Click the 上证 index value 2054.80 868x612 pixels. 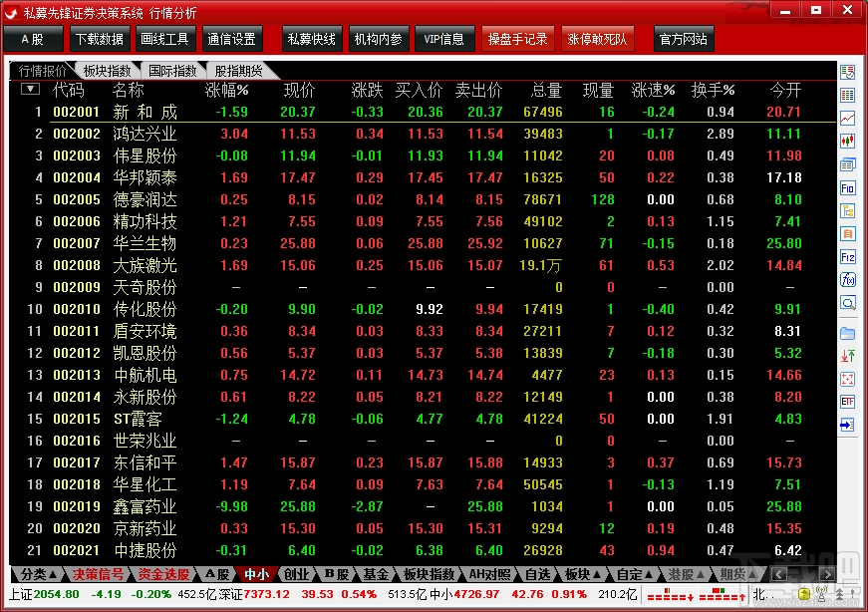pyautogui.click(x=56, y=594)
